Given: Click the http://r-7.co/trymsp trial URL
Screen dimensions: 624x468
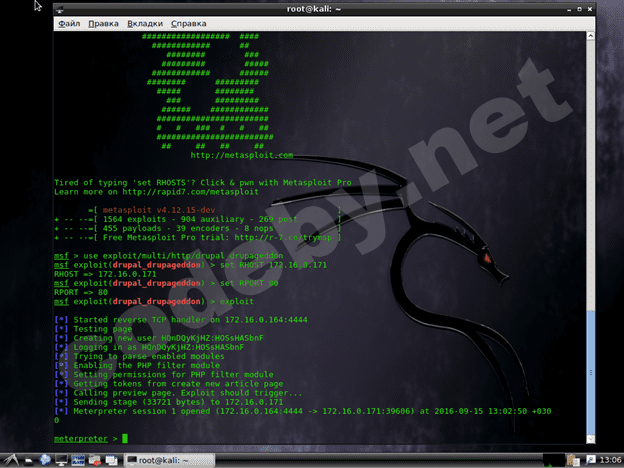Looking at the screenshot, I should 283,238.
